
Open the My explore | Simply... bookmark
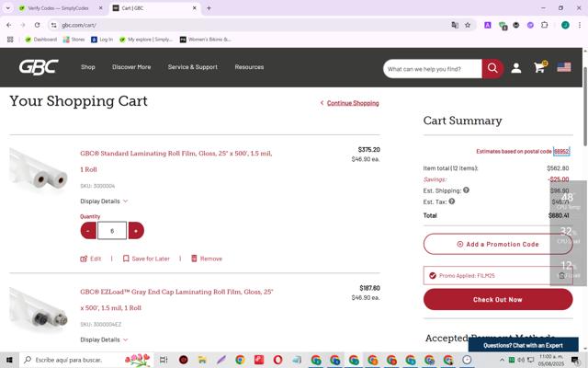pos(146,40)
